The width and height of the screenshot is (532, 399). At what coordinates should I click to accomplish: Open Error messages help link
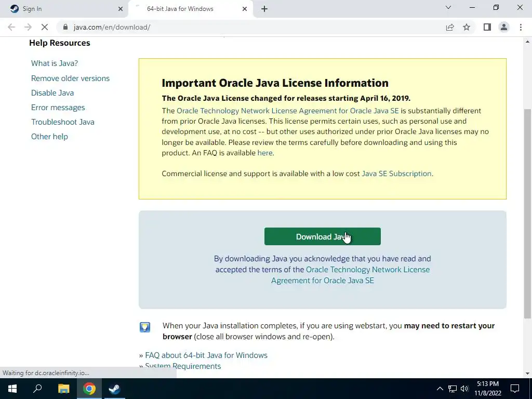pos(58,108)
